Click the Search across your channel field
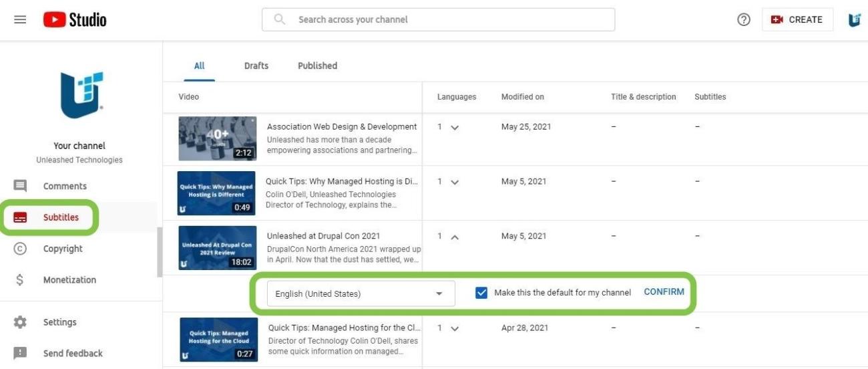The height and width of the screenshot is (369, 868). coord(438,19)
